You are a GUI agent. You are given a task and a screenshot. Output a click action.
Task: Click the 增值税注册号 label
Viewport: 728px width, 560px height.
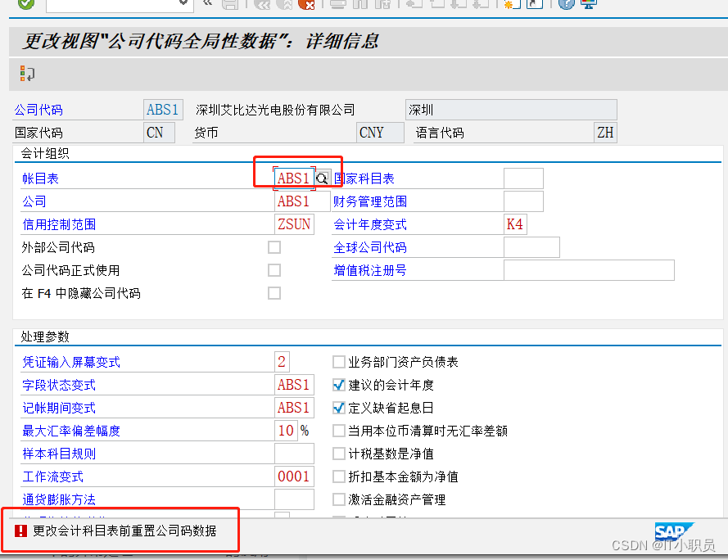coord(370,270)
